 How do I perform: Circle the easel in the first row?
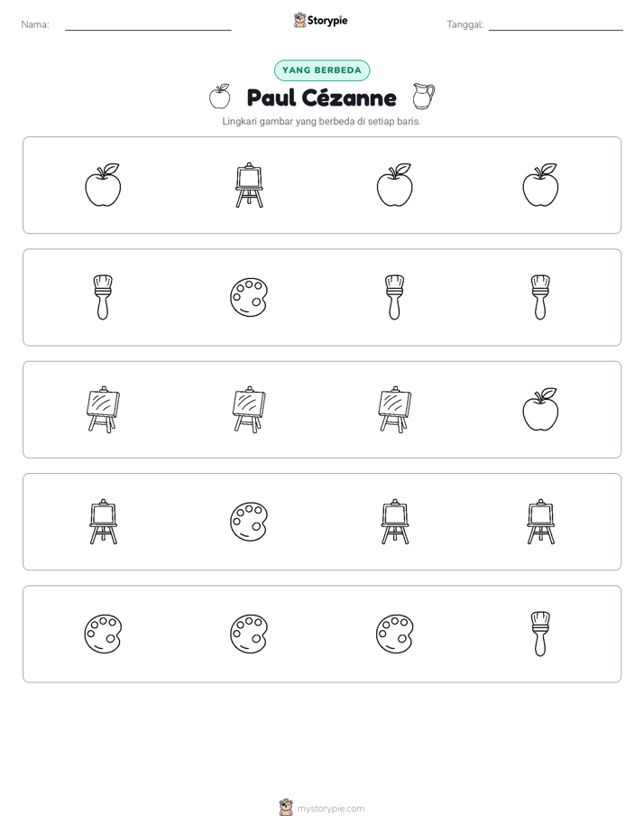[x=249, y=185]
